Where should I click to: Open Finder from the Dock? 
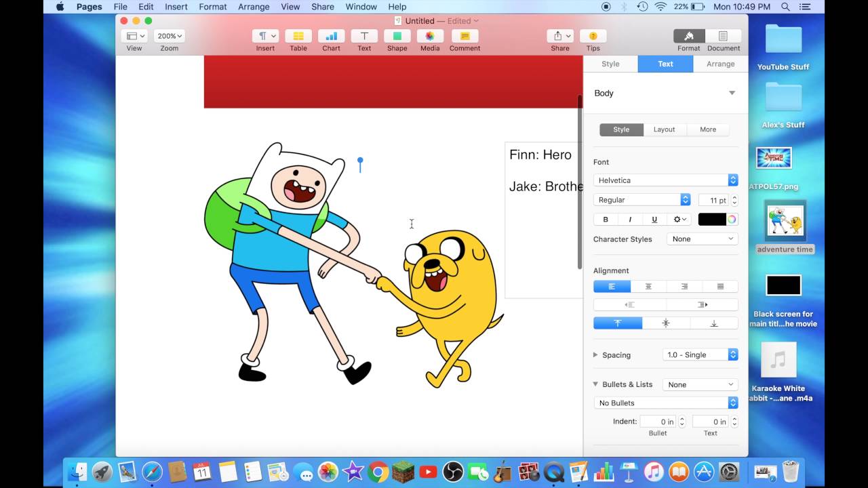78,471
